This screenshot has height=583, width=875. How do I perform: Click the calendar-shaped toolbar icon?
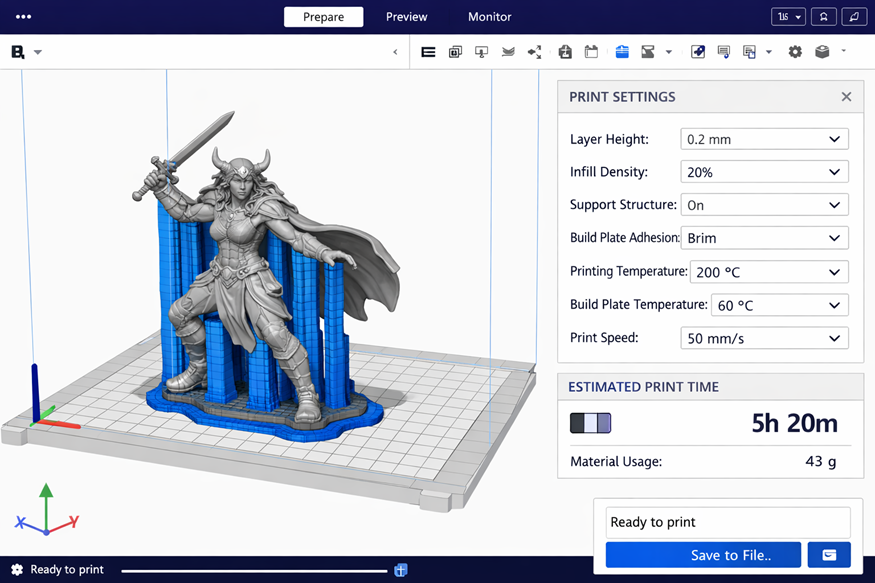pyautogui.click(x=591, y=52)
